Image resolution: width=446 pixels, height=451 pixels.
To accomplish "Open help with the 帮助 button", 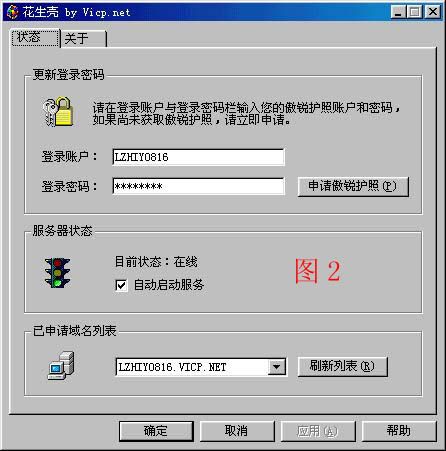I will (399, 431).
